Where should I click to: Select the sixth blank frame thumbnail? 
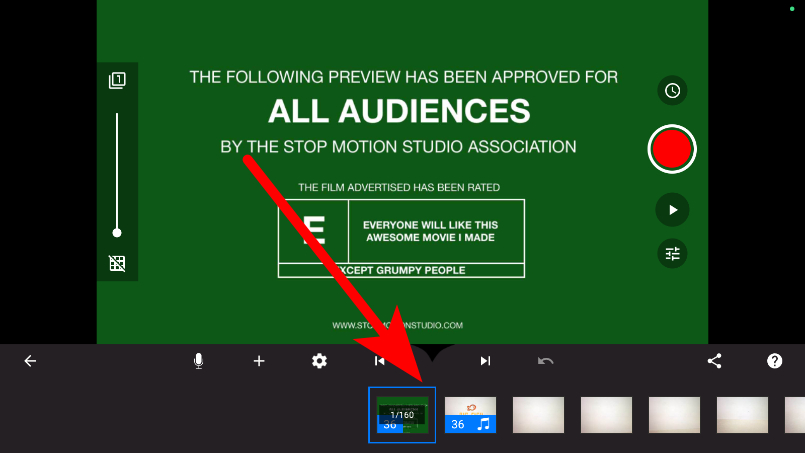pyautogui.click(x=742, y=415)
